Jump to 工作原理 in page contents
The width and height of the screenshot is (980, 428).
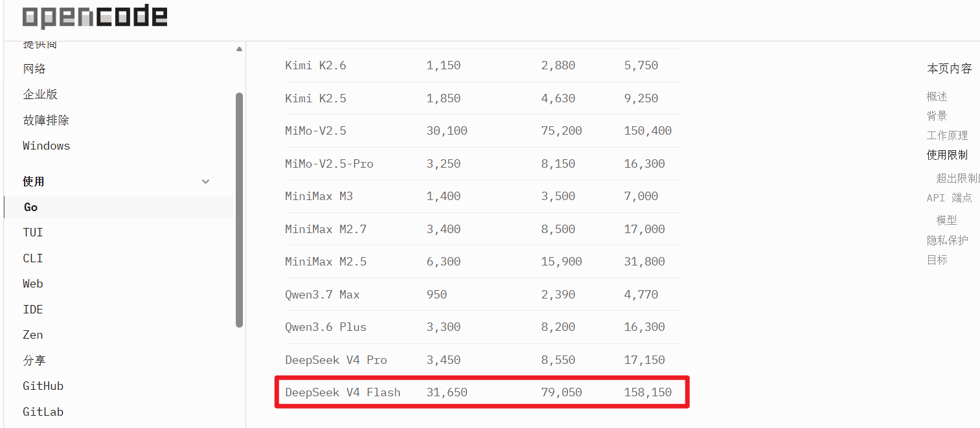tap(947, 135)
